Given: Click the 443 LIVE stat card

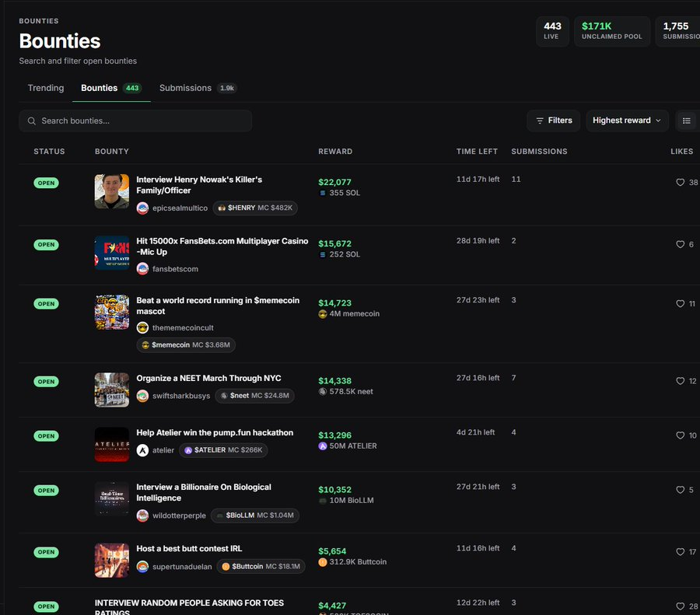Looking at the screenshot, I should tap(552, 31).
